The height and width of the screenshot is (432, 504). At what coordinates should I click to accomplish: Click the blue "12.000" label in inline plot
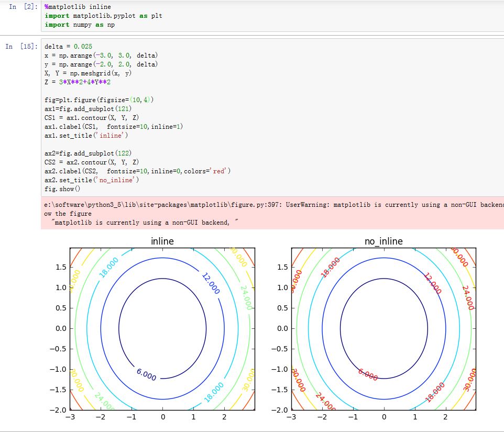click(211, 283)
